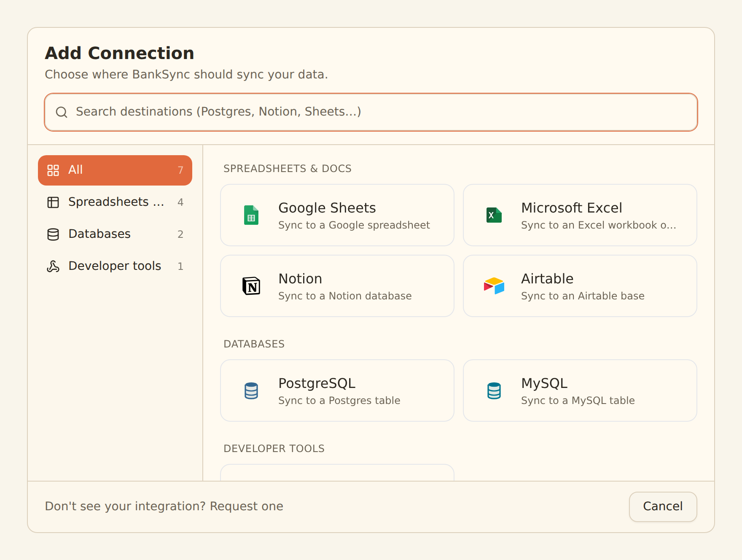Click the Spreadsheets count 4
The height and width of the screenshot is (560, 742).
pyautogui.click(x=180, y=202)
